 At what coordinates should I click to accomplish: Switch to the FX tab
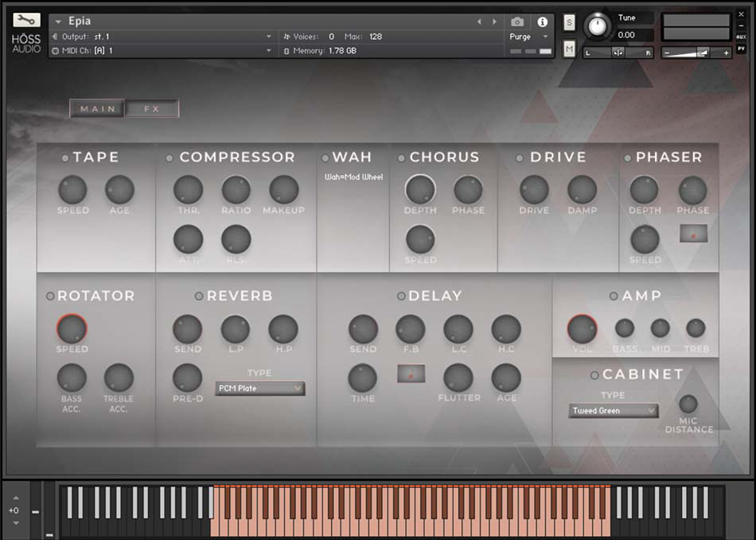[x=151, y=109]
